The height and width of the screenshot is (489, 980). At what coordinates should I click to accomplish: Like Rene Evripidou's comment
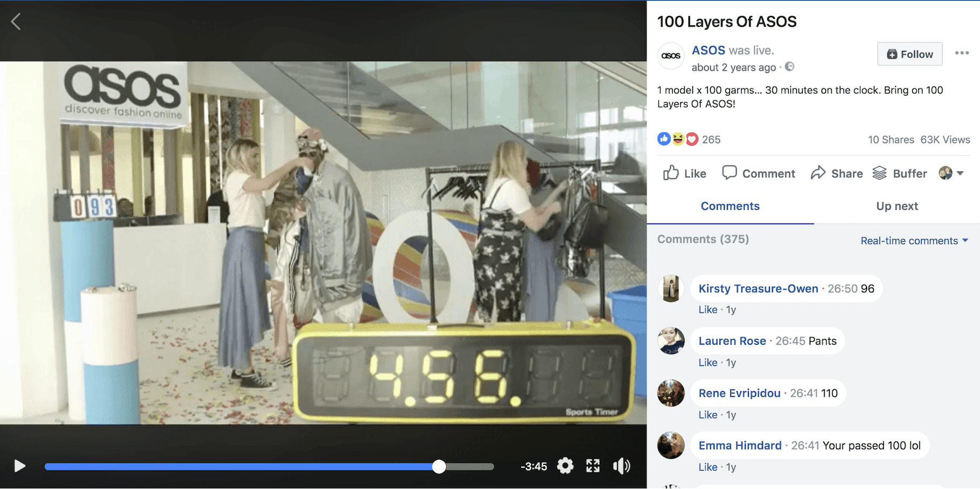(708, 414)
